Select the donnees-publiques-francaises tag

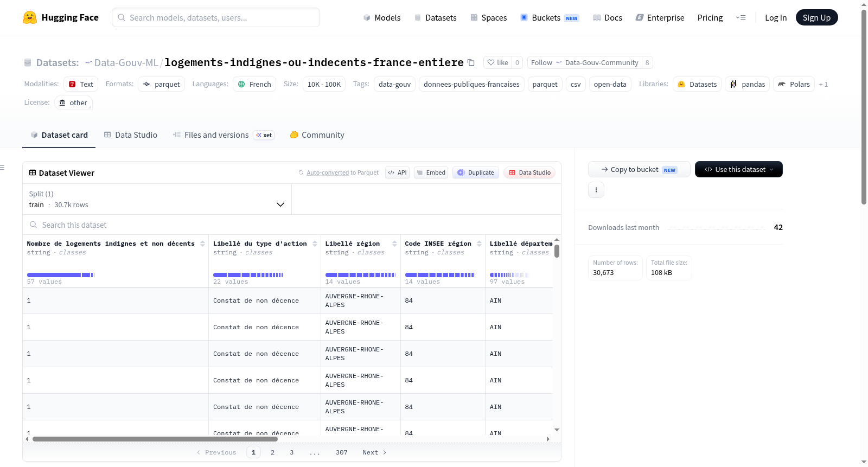(x=471, y=84)
